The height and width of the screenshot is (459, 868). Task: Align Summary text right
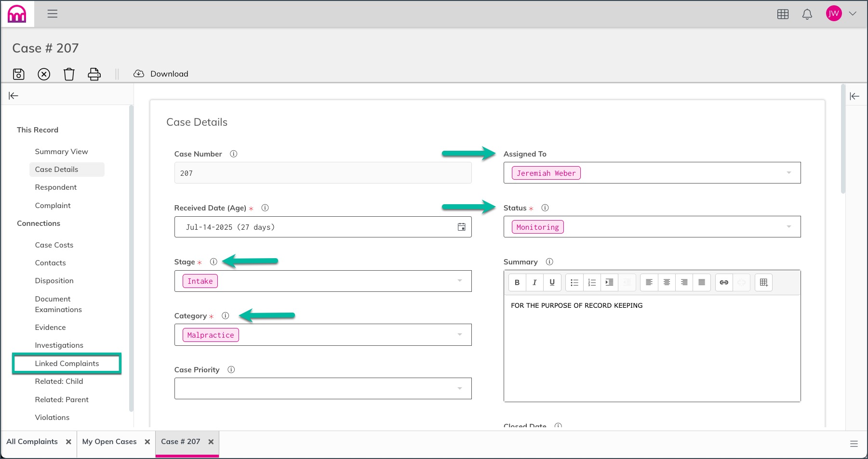point(684,283)
